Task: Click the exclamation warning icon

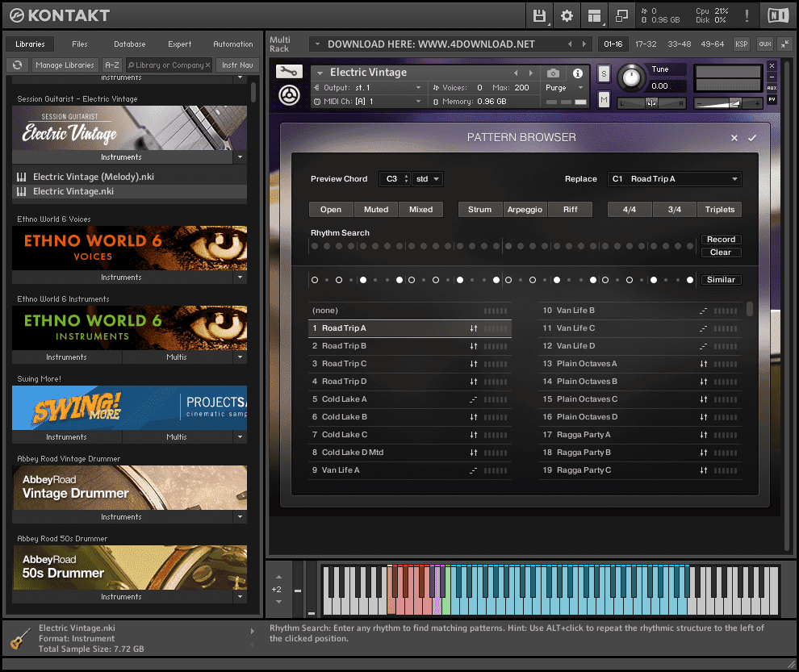Action: [x=747, y=16]
